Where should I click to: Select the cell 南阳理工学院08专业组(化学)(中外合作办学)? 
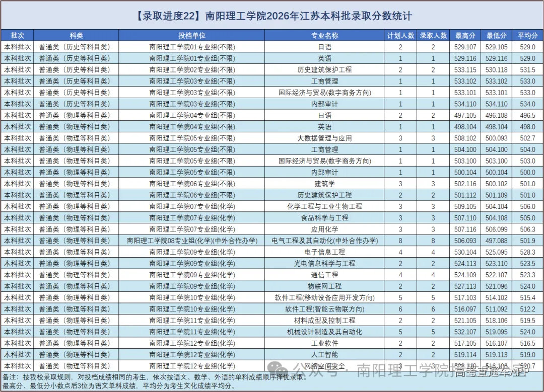point(192,241)
